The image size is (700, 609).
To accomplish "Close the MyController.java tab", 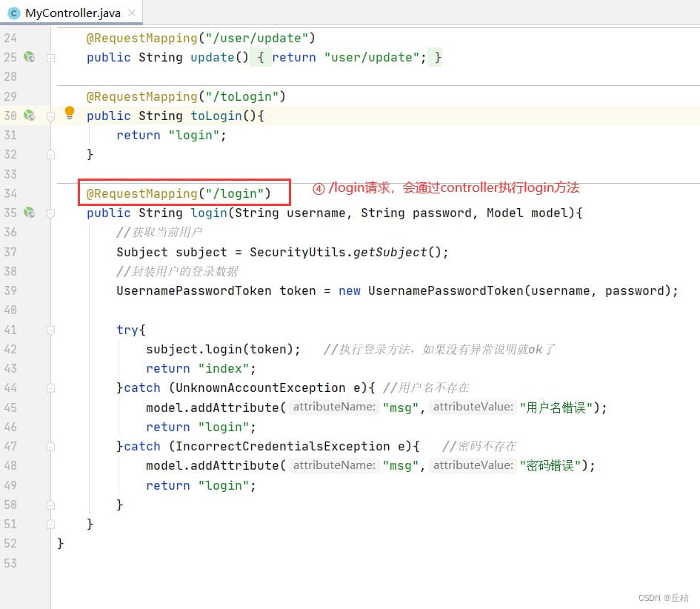I will pos(132,13).
